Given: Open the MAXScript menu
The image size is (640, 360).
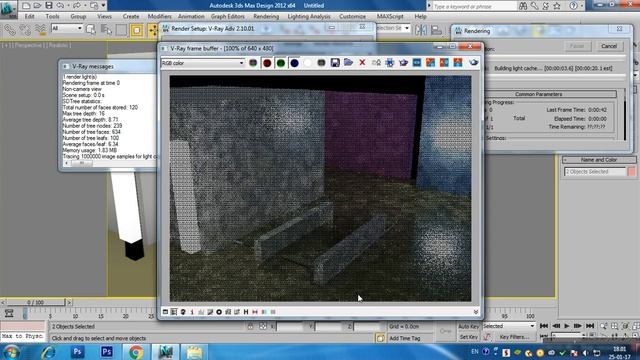Looking at the screenshot, I should (390, 16).
